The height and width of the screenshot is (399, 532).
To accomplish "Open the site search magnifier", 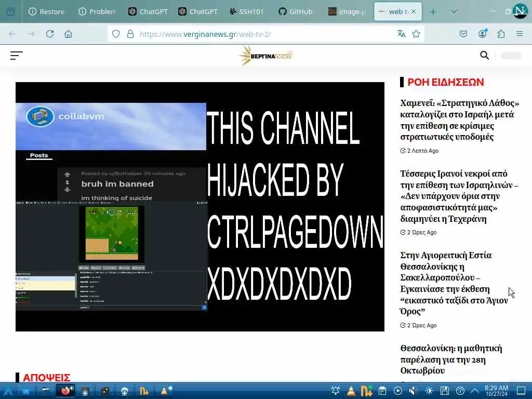I will pos(485,55).
